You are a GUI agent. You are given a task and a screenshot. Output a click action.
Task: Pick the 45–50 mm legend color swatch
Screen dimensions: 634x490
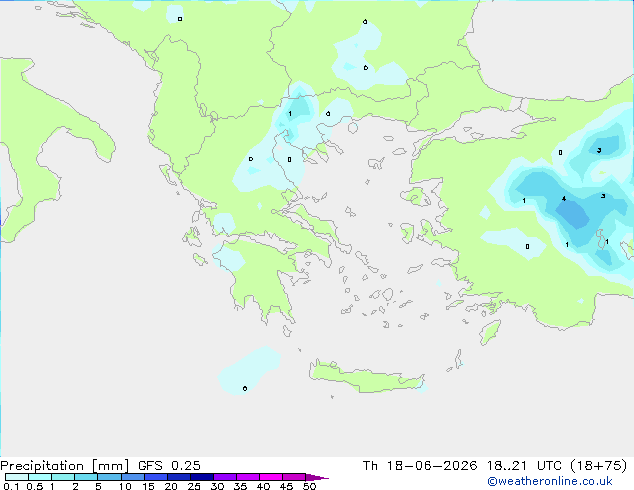click(x=294, y=477)
